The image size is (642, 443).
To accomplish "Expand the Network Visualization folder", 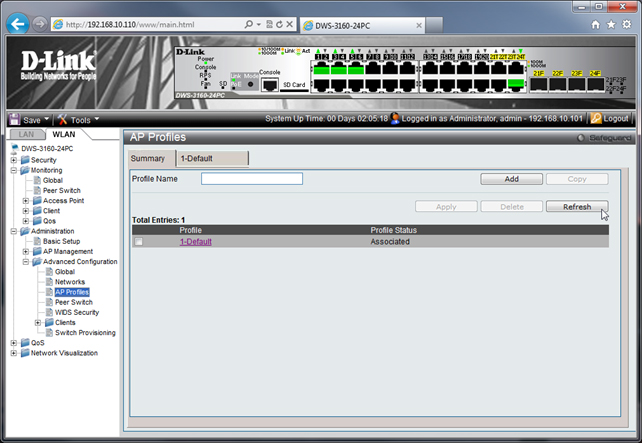I will click(13, 353).
